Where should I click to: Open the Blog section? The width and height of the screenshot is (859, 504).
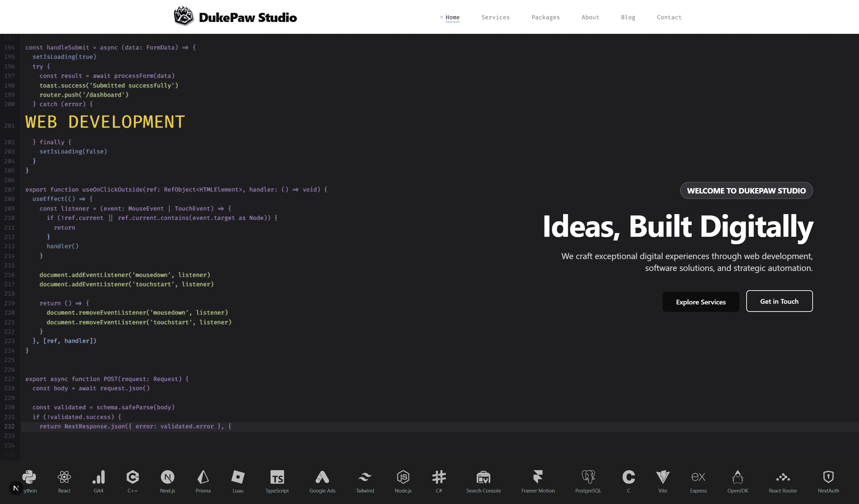(628, 17)
